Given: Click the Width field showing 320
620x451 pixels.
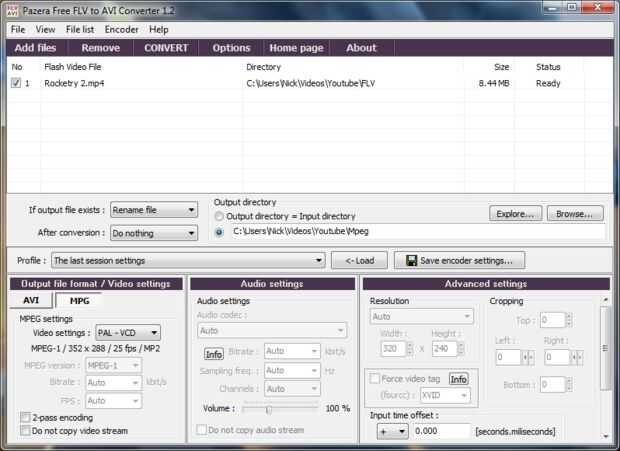Looking at the screenshot, I should pos(393,349).
